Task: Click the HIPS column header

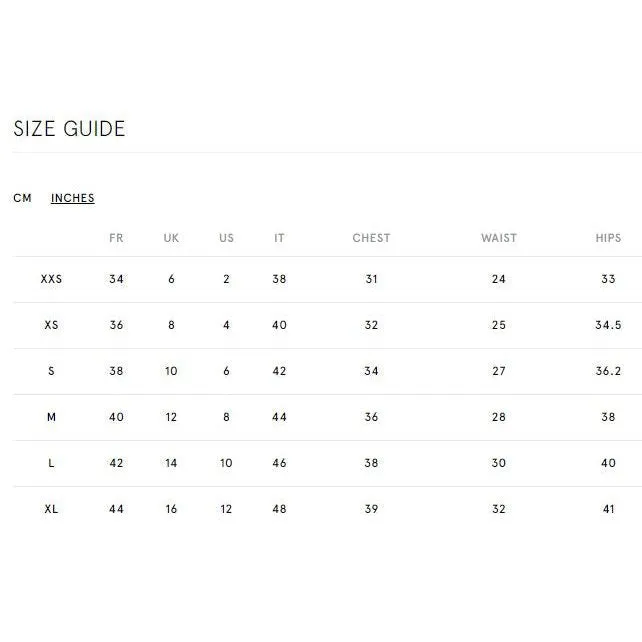Action: point(608,238)
